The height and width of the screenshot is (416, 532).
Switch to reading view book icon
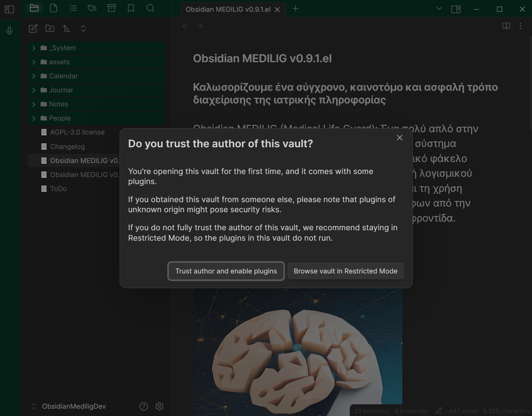(506, 26)
